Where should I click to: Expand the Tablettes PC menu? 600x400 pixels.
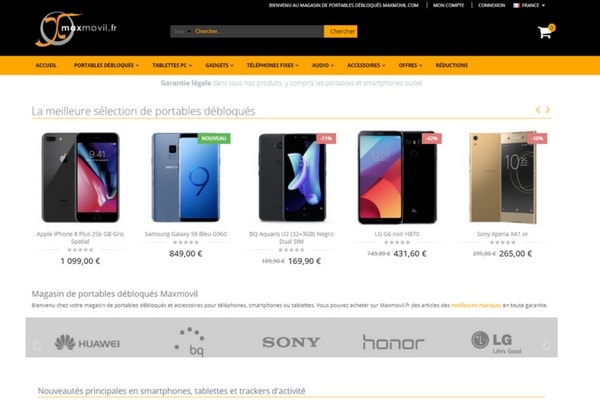point(172,65)
